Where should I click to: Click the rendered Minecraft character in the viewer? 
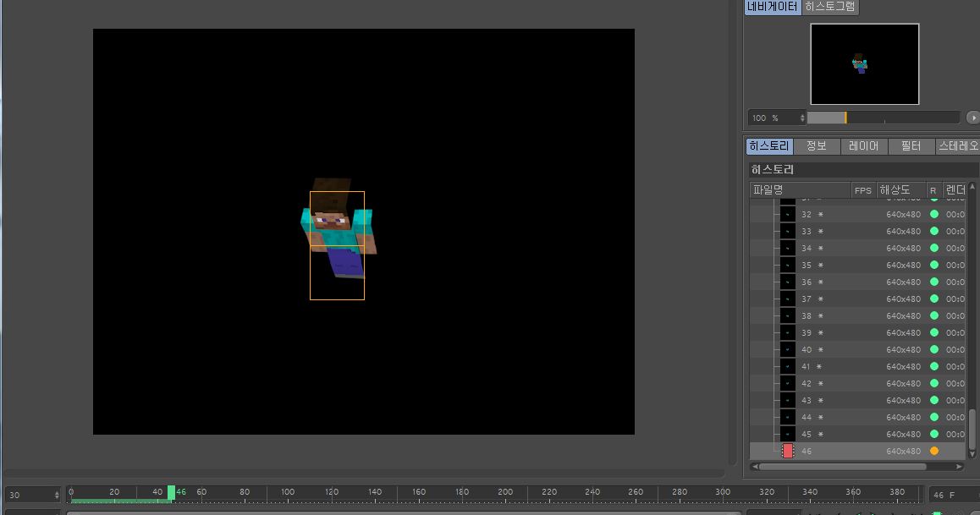coord(338,228)
